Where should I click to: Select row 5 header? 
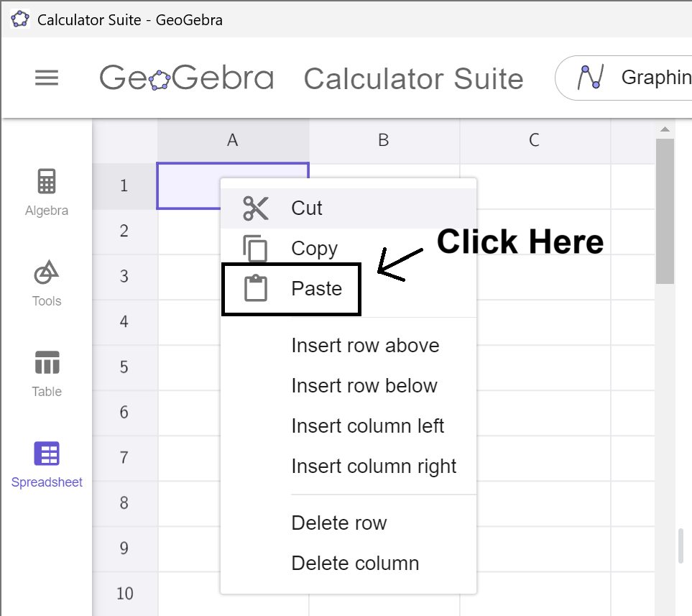tap(124, 367)
